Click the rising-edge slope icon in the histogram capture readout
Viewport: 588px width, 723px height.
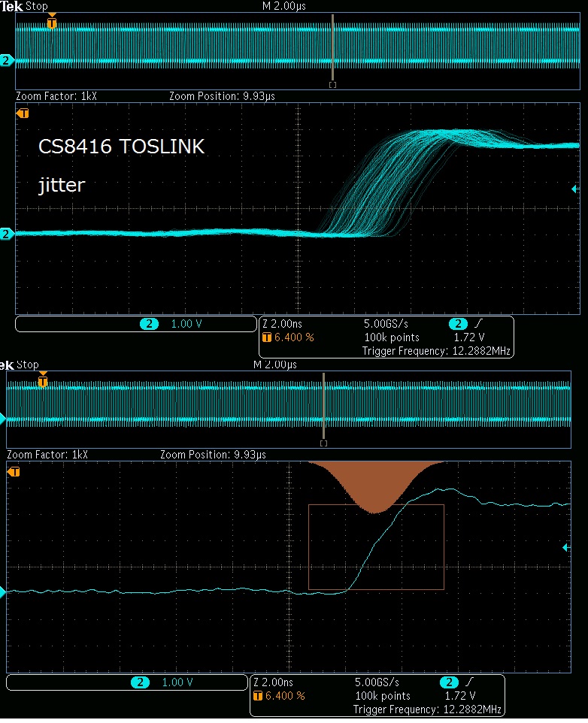click(x=469, y=682)
